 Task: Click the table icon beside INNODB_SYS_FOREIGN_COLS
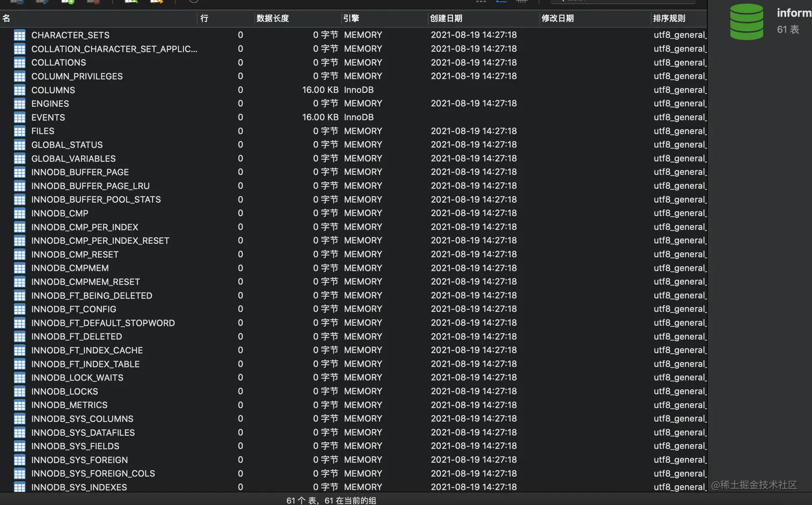coord(19,474)
